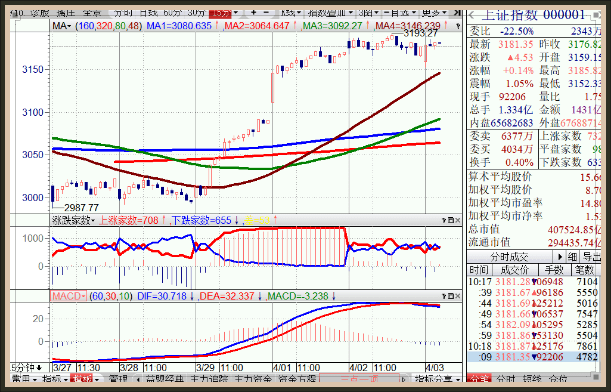Click the 2987.77 low price label on the chart

pyautogui.click(x=81, y=207)
